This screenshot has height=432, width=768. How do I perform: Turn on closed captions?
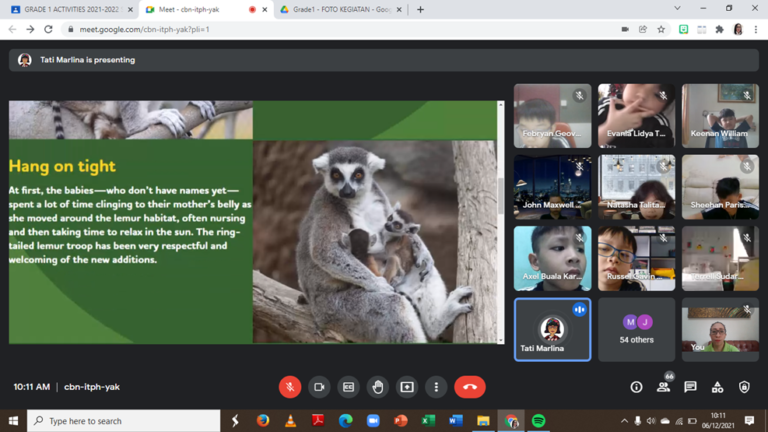click(x=348, y=387)
